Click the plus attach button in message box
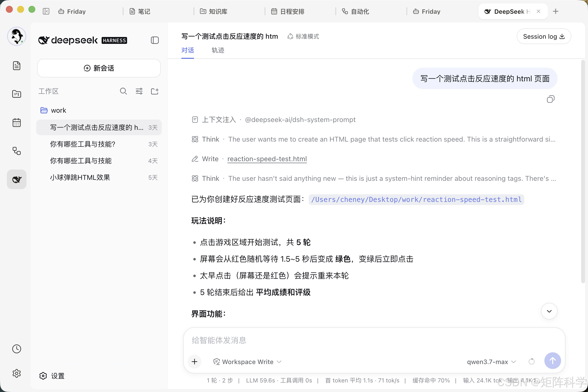 (x=195, y=362)
